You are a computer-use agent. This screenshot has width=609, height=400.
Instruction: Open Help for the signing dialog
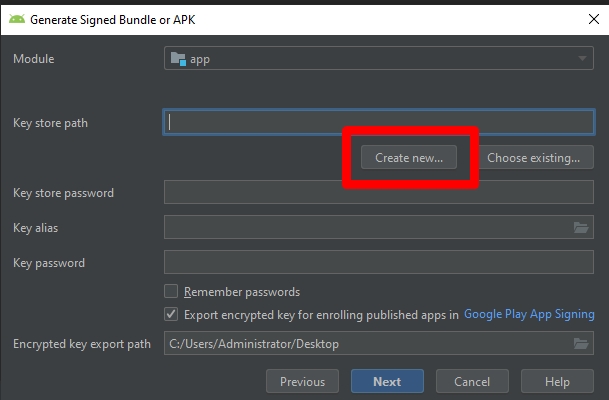557,381
